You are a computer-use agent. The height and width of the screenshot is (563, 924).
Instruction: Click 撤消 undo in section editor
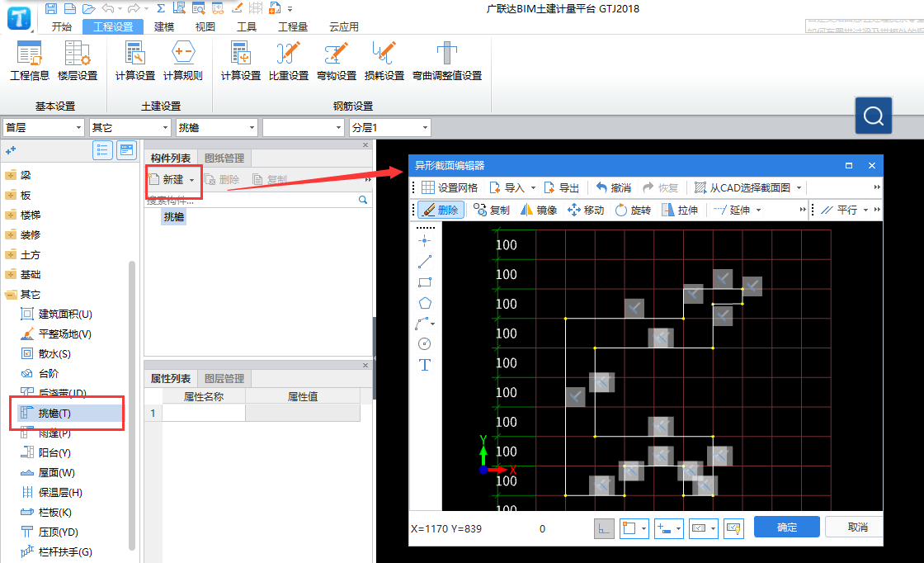[614, 187]
